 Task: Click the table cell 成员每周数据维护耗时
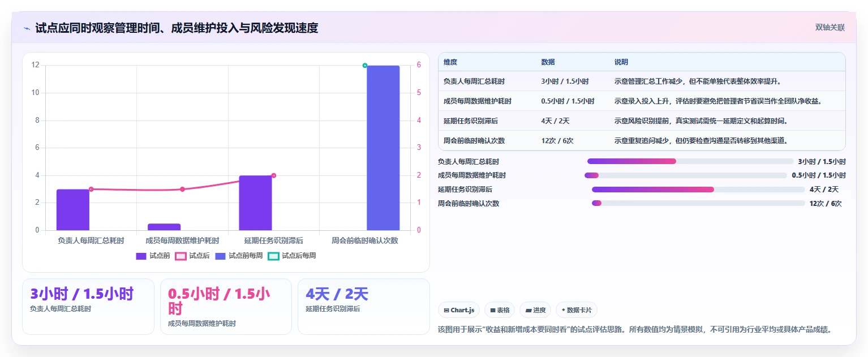click(478, 101)
